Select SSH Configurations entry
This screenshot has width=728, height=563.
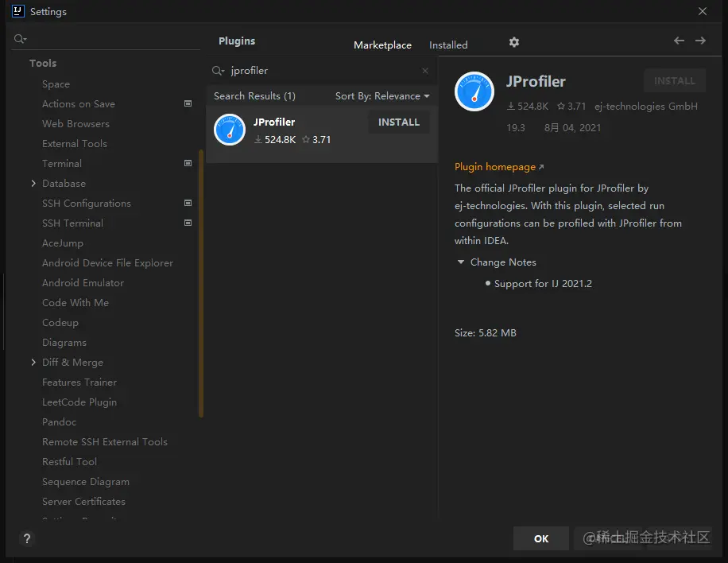click(x=87, y=204)
